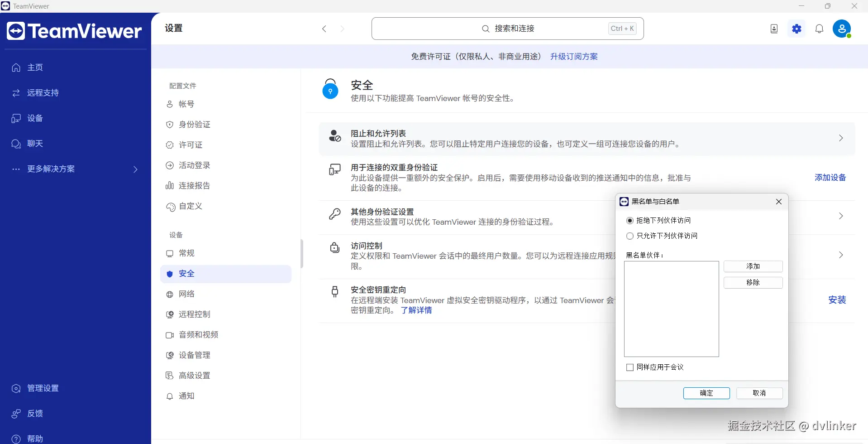Expand the 阻止和允许列表 row chevron

point(841,138)
